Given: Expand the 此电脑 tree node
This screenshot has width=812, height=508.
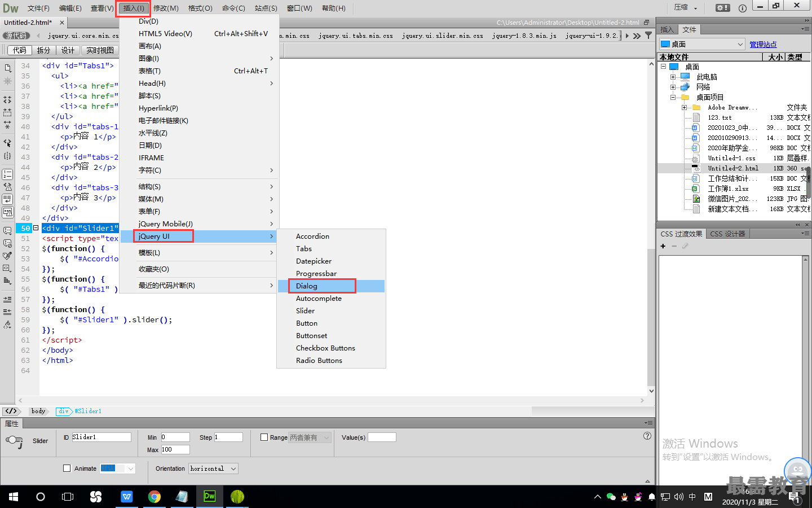Looking at the screenshot, I should click(x=673, y=77).
